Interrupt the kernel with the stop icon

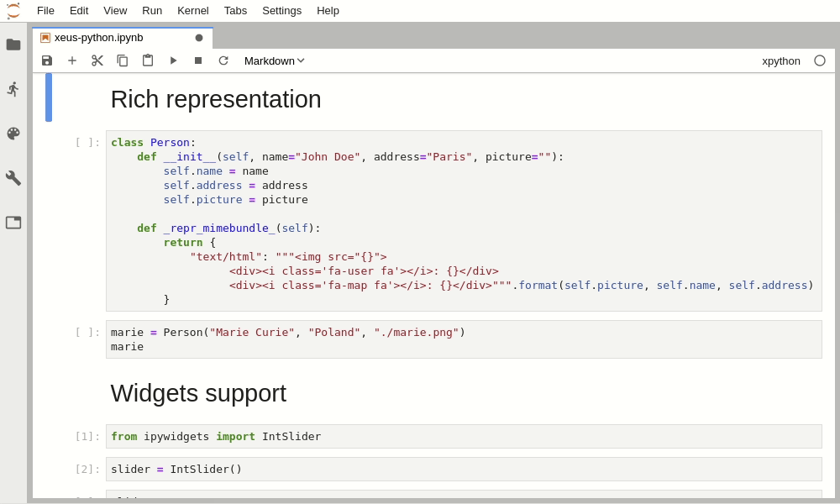[198, 60]
